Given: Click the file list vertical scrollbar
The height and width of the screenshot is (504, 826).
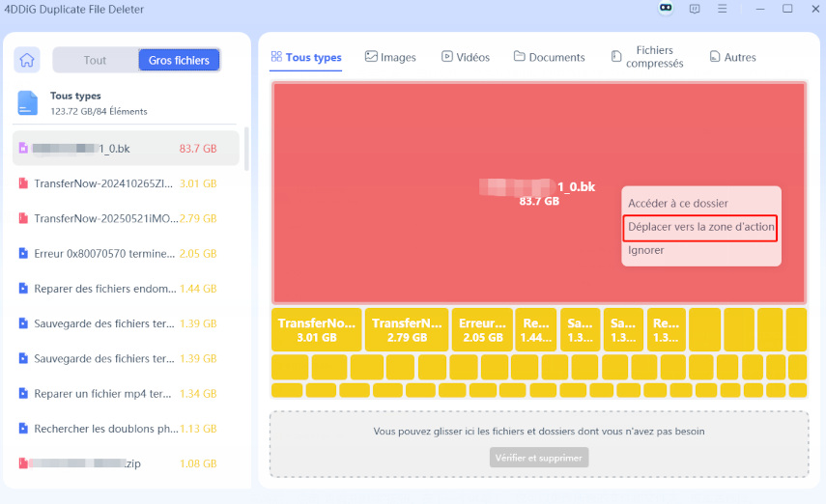Looking at the screenshot, I should tap(246, 149).
